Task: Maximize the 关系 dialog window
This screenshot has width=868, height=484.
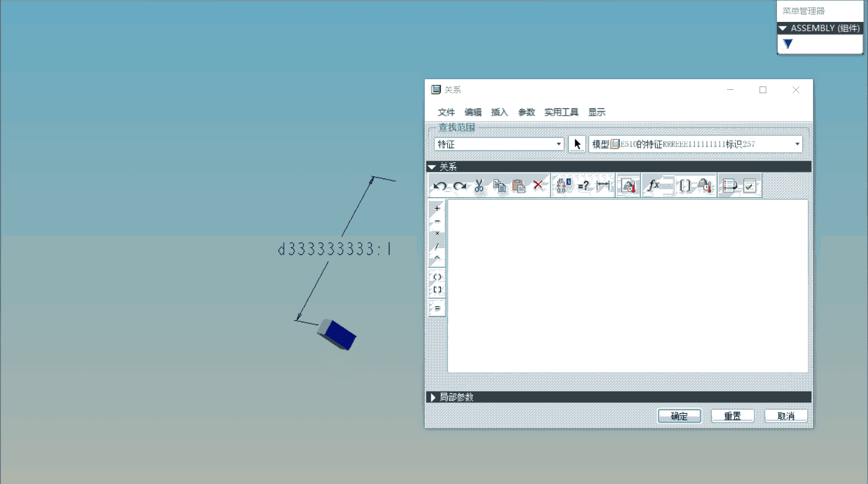Action: point(763,90)
